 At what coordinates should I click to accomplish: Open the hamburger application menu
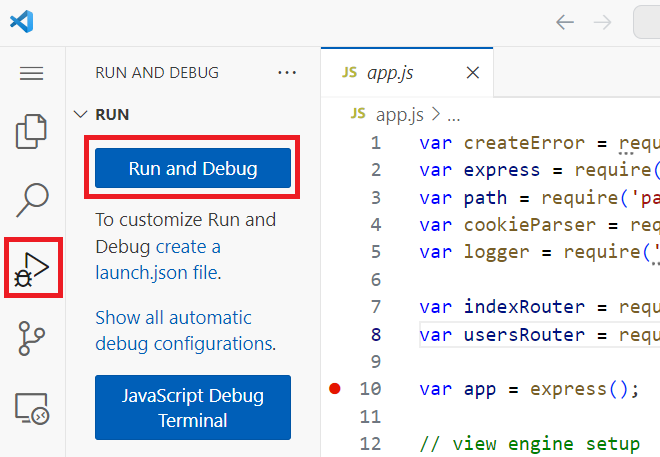click(x=32, y=73)
